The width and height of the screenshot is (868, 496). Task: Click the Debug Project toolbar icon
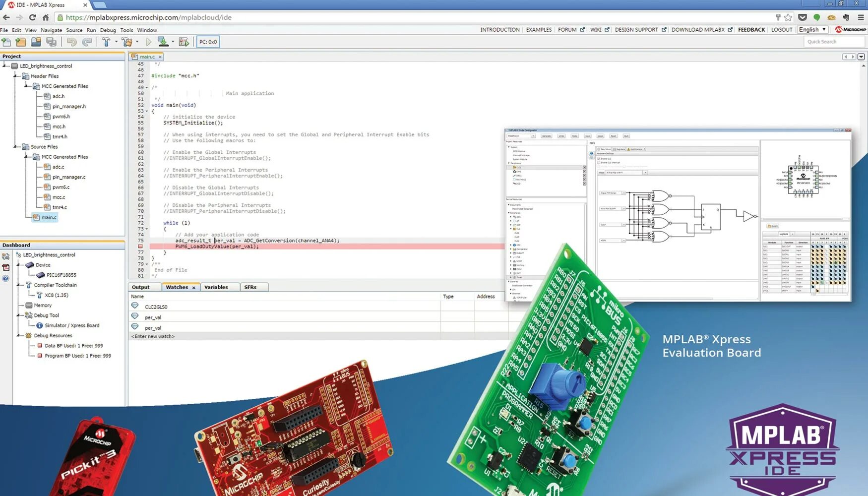[x=184, y=42]
